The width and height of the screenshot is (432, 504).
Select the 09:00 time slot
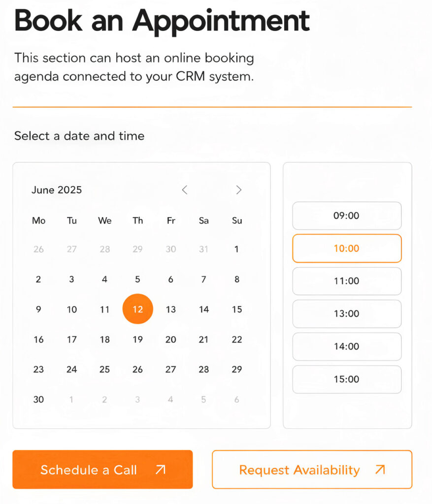(x=347, y=216)
